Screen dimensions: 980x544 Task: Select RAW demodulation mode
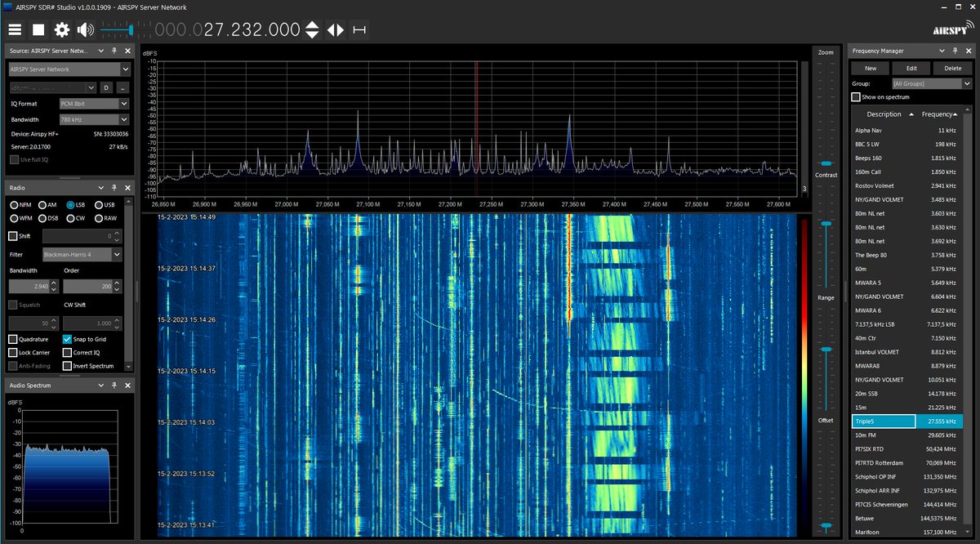(99, 218)
